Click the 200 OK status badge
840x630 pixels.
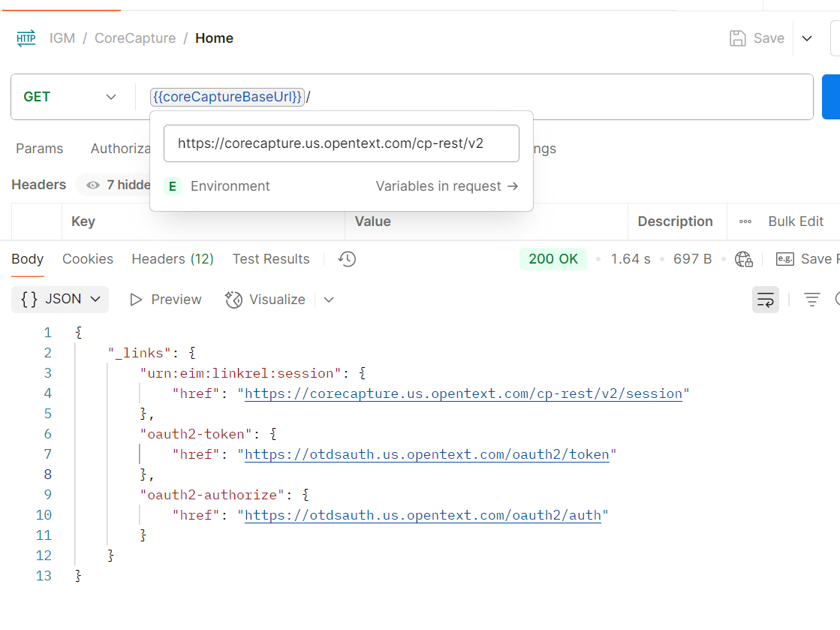pos(553,259)
